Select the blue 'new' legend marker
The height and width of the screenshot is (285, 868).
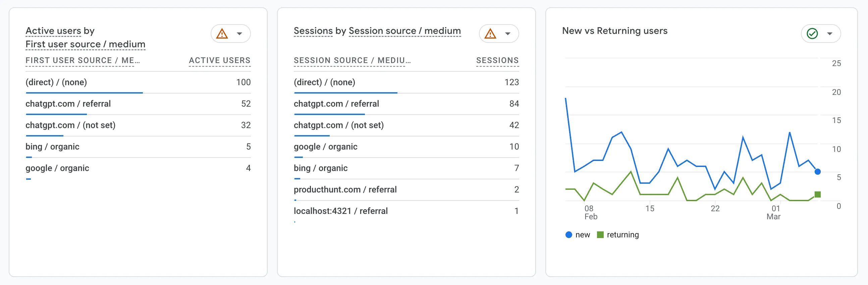[x=569, y=234]
